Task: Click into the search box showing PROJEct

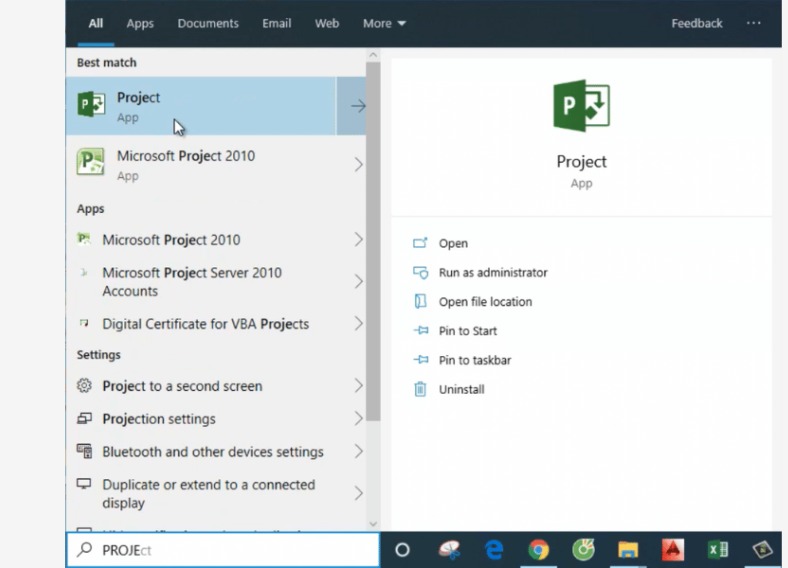Action: click(230, 549)
